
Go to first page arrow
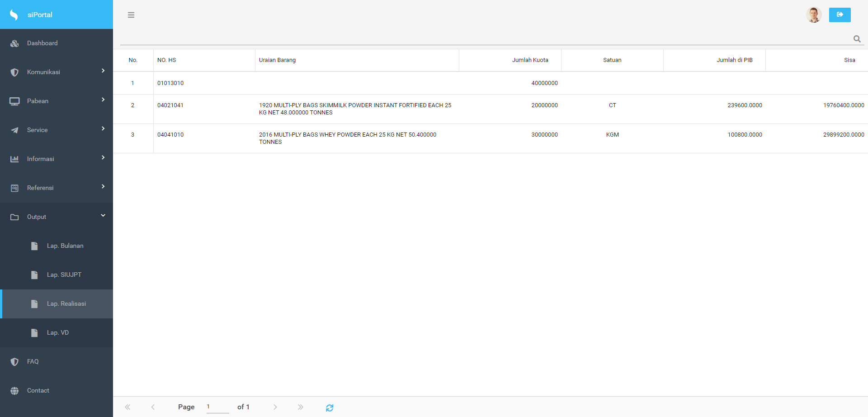(127, 407)
